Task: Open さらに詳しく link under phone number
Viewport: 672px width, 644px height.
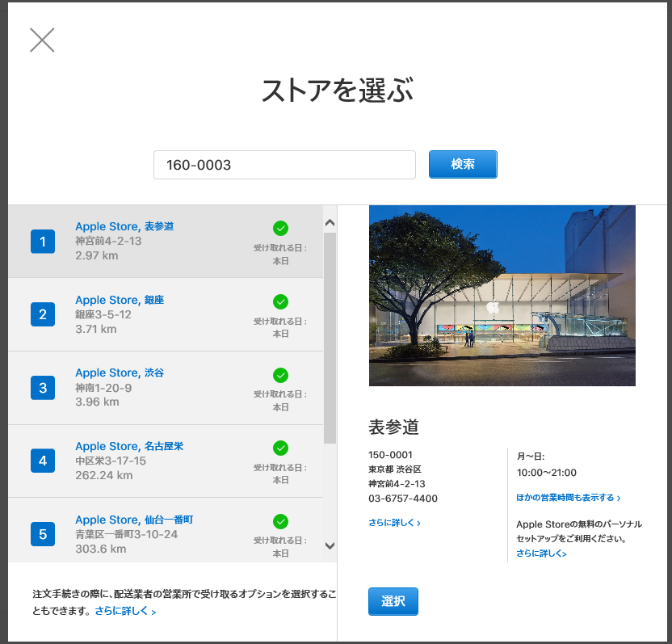Action: pos(394,523)
